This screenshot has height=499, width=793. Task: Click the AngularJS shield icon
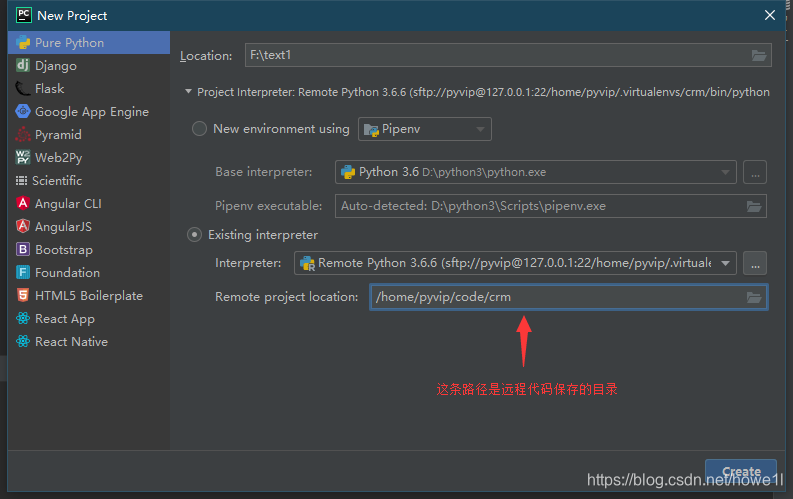23,226
